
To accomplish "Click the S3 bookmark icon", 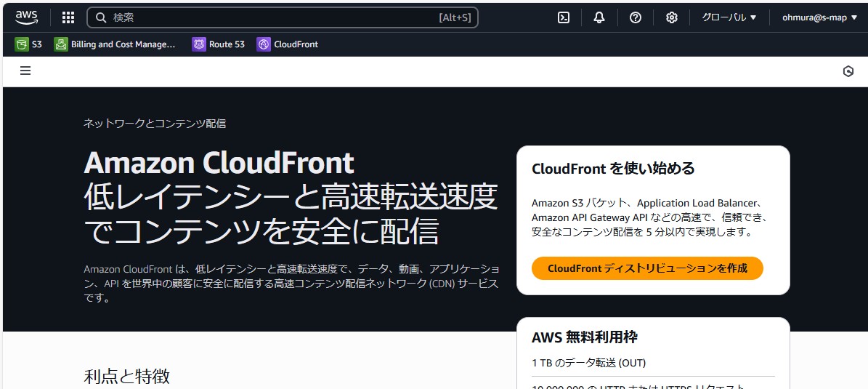I will 22,44.
